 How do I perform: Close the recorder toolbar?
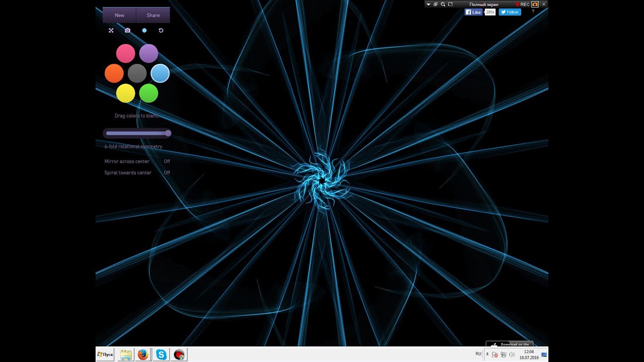[544, 4]
